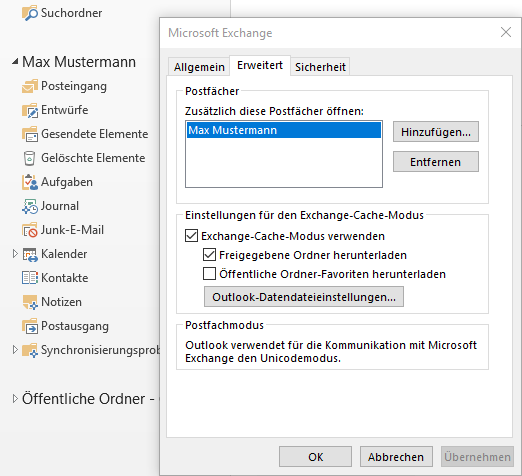Close the Microsoft Exchange dialog
The height and width of the screenshot is (476, 522).
coord(506,32)
